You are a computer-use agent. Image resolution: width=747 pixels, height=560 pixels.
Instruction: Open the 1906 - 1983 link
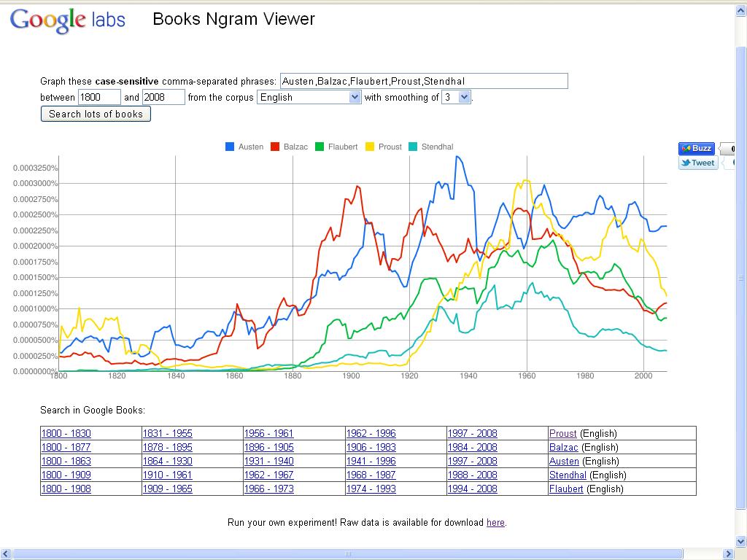pyautogui.click(x=371, y=447)
